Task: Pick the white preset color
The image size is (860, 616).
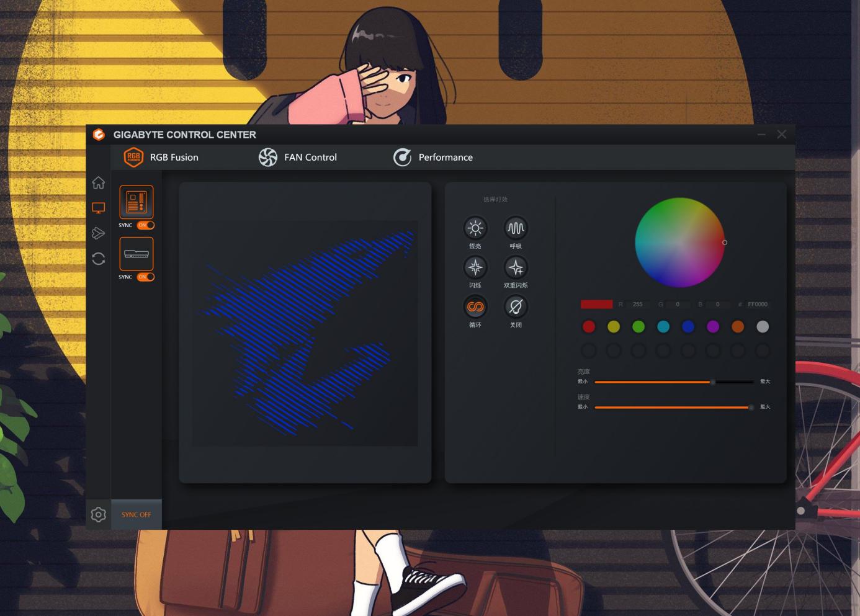Action: point(763,326)
